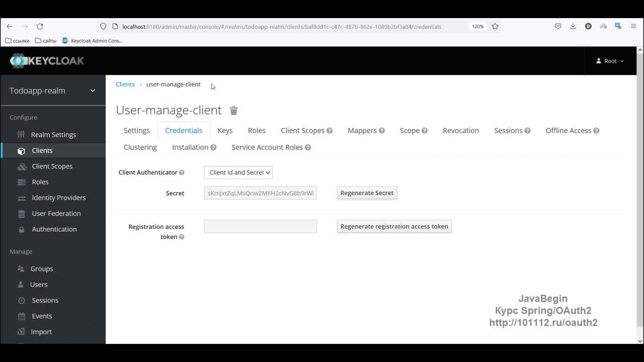Viewport: 644px width, 362px height.
Task: Open the client Sessions tab
Action: click(508, 131)
